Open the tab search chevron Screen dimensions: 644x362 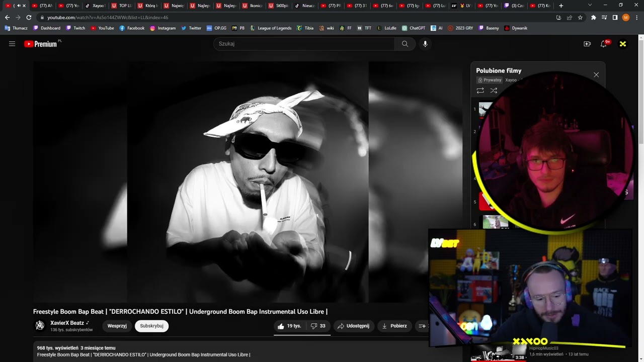coord(590,6)
